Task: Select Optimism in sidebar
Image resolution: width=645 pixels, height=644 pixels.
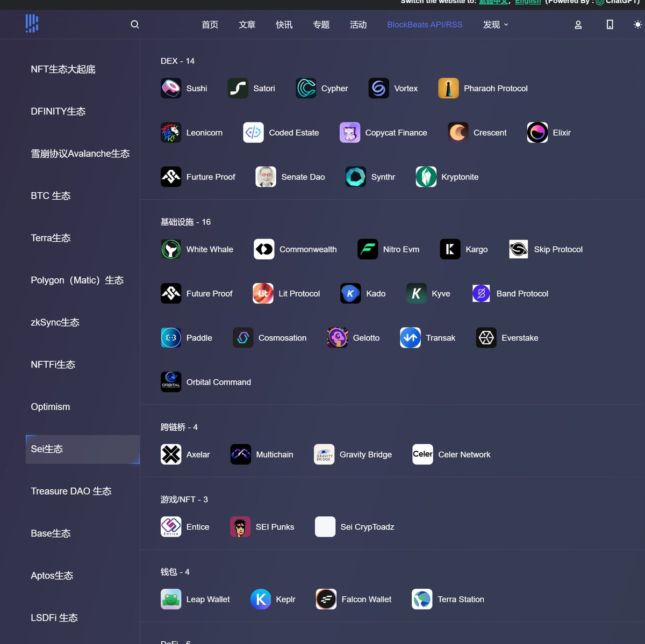Action: tap(50, 407)
